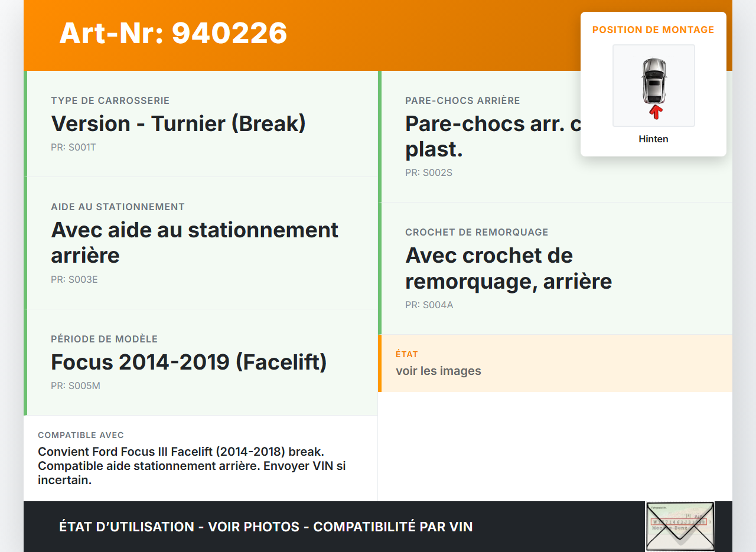Viewport: 756px width, 552px height.
Task: Choose Focus 2014-2019 (Facelift) model period
Action: 189,362
